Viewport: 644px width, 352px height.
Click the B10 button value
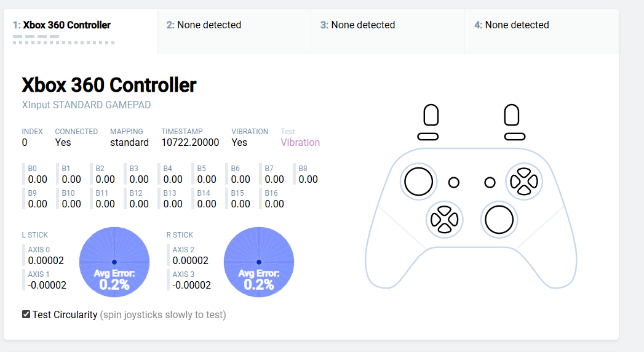pos(71,204)
